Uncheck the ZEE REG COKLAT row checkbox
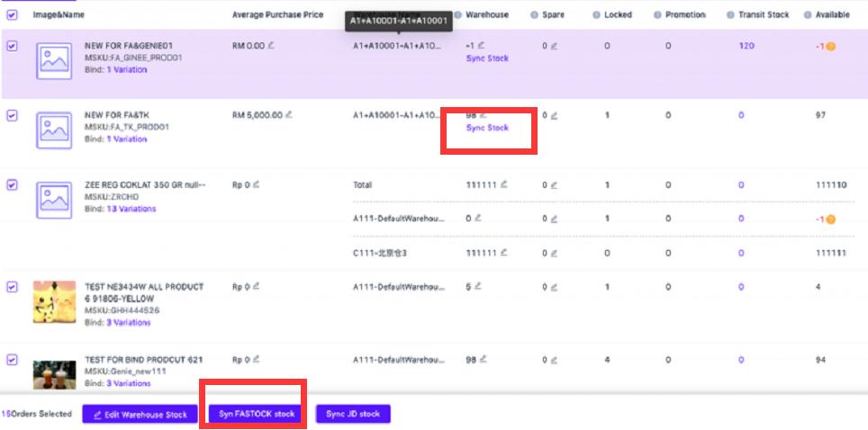Viewport: 868px width, 430px height. pos(13,184)
